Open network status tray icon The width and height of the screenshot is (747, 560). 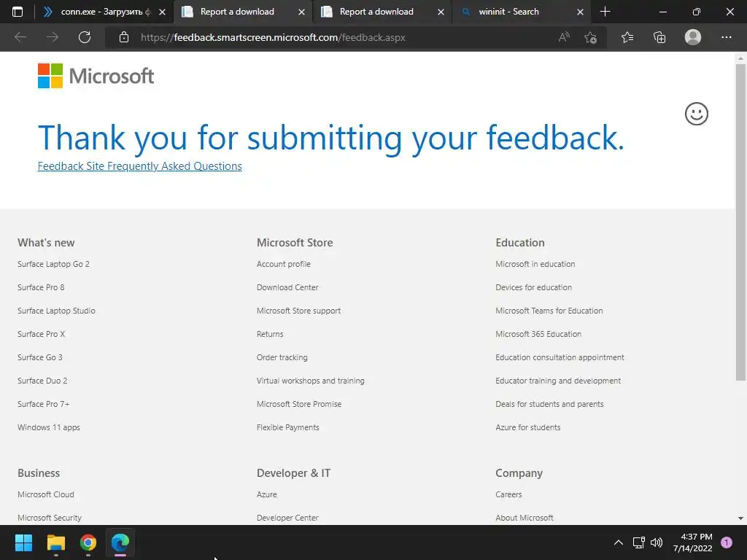[639, 542]
